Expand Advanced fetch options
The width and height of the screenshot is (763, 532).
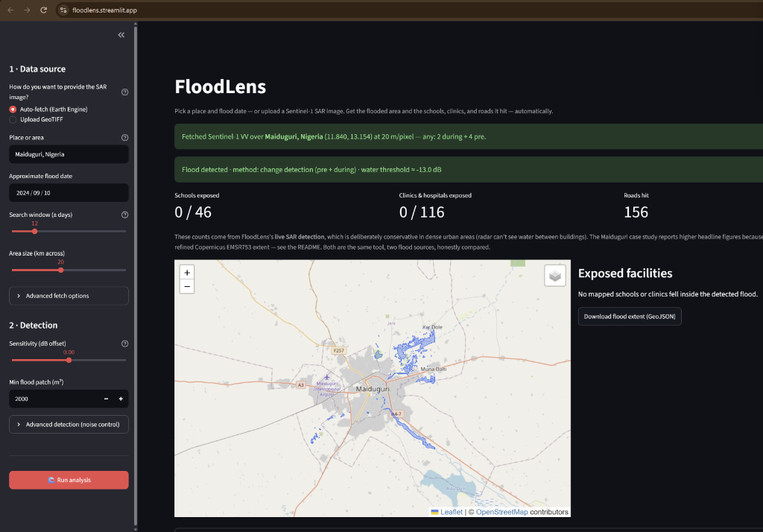tap(69, 296)
